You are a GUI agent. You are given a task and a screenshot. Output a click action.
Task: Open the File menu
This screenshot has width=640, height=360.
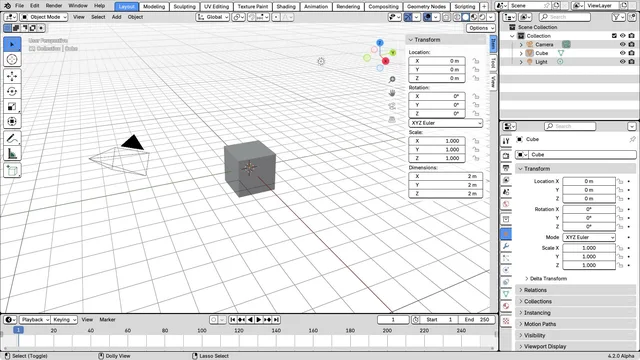point(19,6)
